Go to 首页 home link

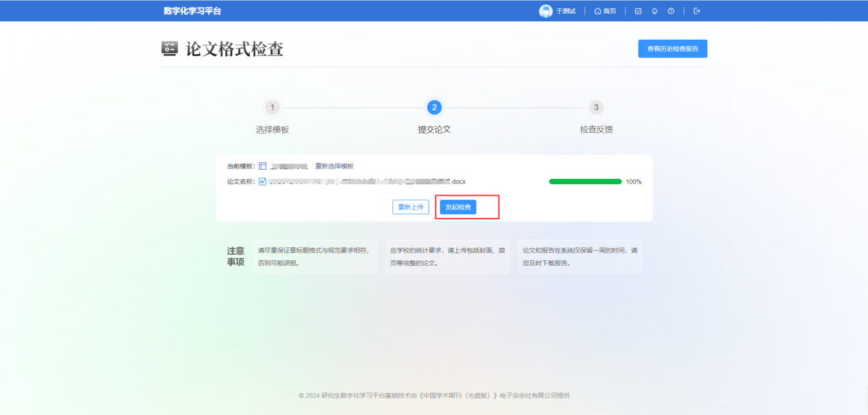pyautogui.click(x=605, y=11)
